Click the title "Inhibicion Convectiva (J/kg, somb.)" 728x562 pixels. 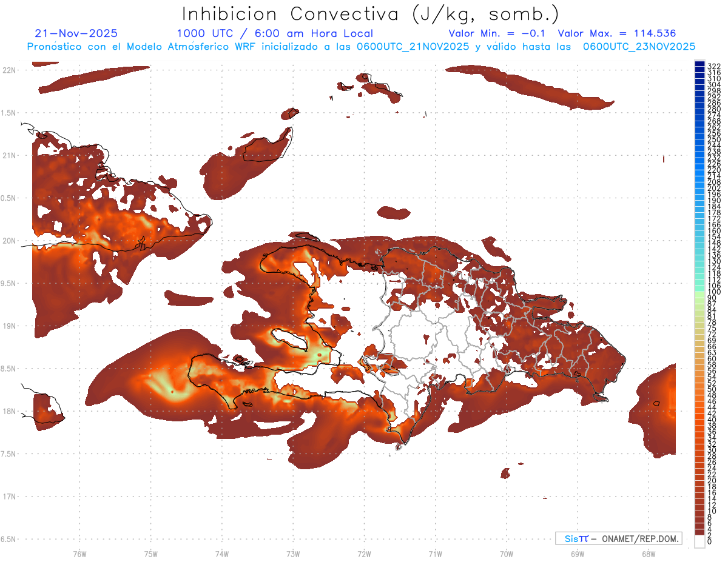point(371,15)
